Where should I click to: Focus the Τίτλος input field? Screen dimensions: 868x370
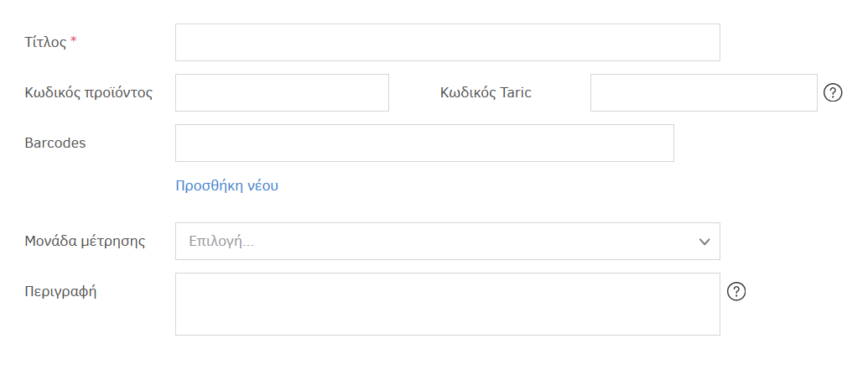tap(447, 43)
